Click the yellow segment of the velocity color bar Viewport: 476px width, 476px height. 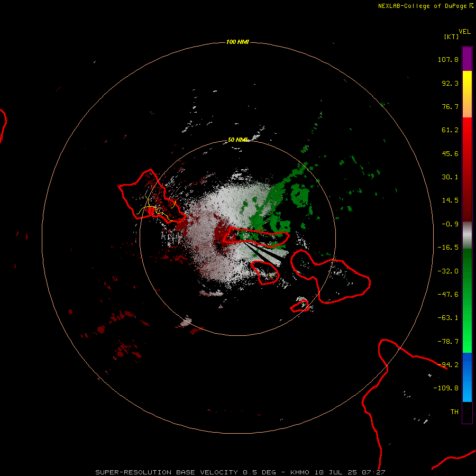pyautogui.click(x=467, y=94)
